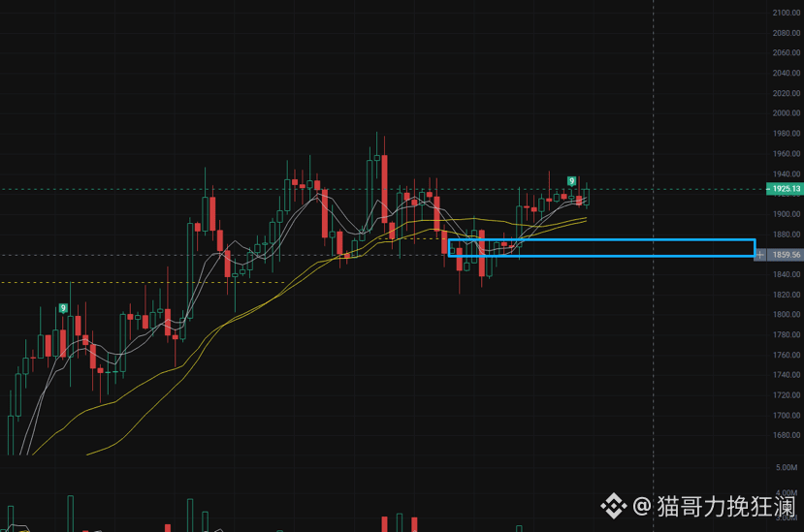The width and height of the screenshot is (804, 532).
Task: Click the 1720.00 price axis label
Action: point(786,395)
